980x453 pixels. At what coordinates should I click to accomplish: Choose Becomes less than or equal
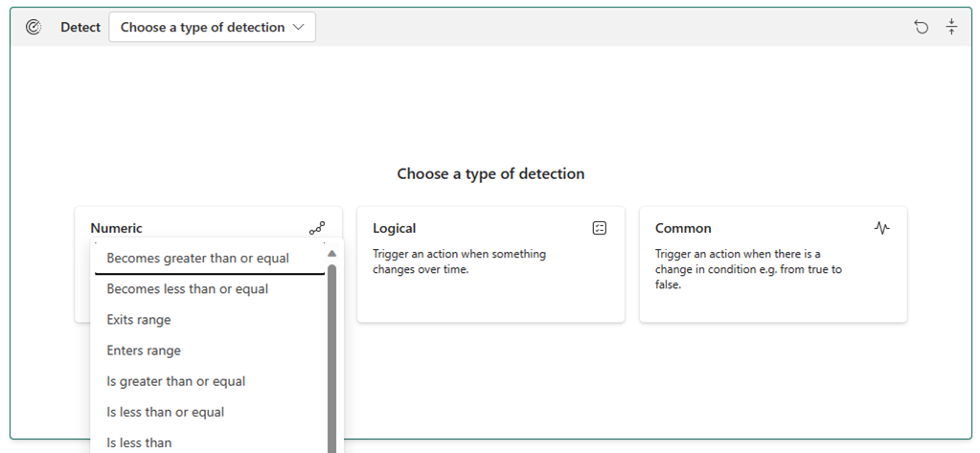click(x=210, y=288)
